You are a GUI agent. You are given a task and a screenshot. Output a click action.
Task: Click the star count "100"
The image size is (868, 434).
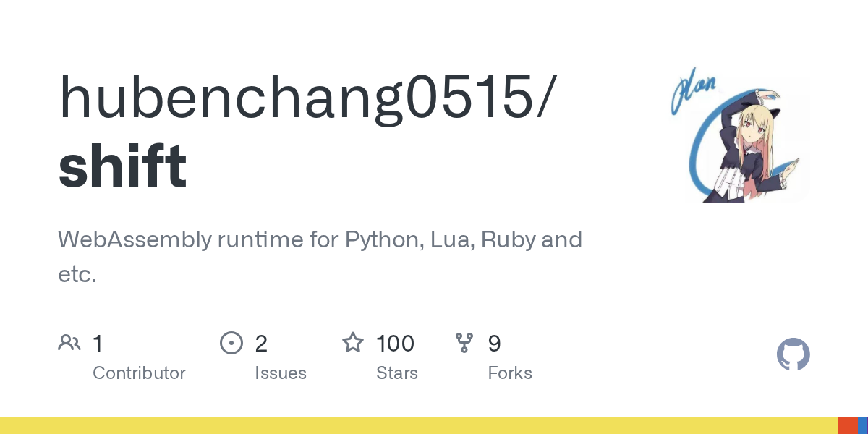click(x=395, y=343)
